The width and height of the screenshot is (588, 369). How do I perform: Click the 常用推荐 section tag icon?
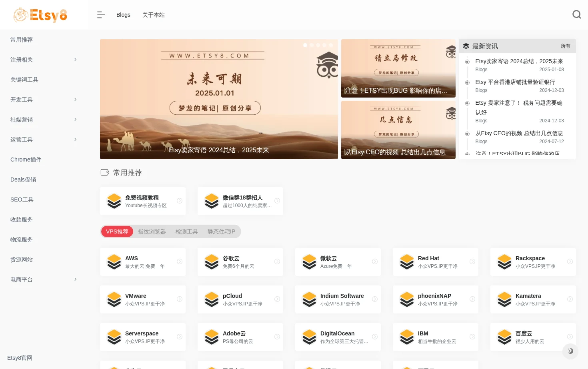[x=105, y=172]
